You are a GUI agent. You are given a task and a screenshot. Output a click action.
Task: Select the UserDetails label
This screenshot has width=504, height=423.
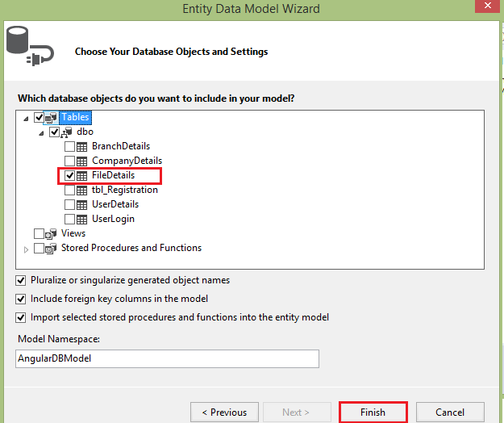[115, 204]
